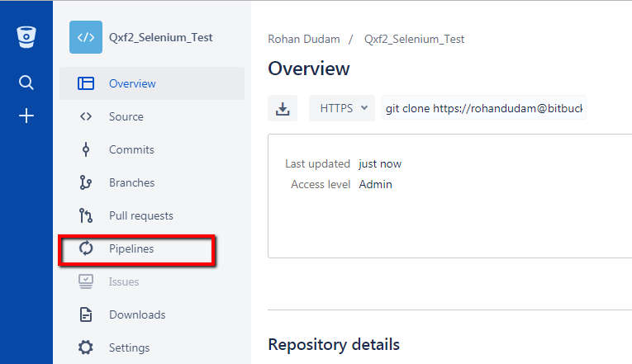632x364 pixels.
Task: Click the Source code brackets icon
Action: [x=86, y=116]
